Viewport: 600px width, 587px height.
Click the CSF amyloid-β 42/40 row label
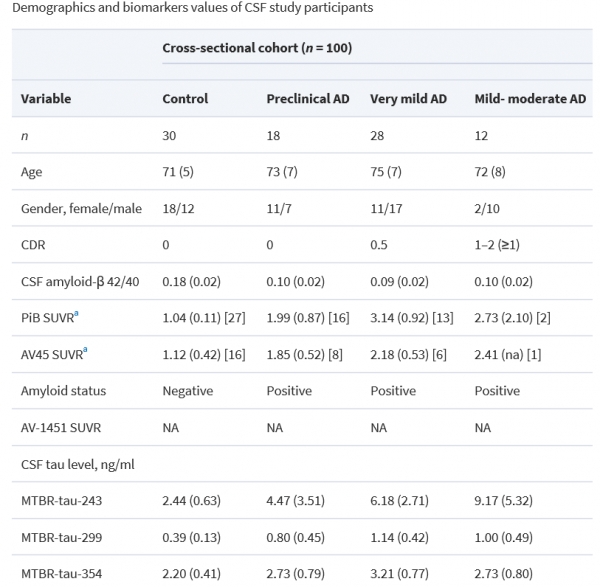tap(84, 281)
